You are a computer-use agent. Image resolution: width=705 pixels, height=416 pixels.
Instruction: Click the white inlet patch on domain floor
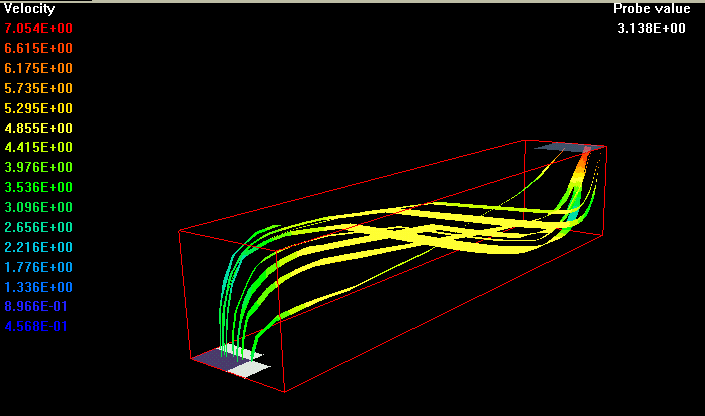(x=248, y=368)
